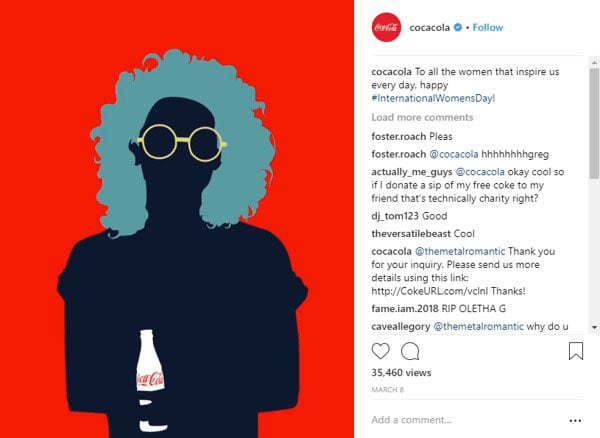Open the MARCH 8 post date
This screenshot has width=600, height=438.
(387, 390)
